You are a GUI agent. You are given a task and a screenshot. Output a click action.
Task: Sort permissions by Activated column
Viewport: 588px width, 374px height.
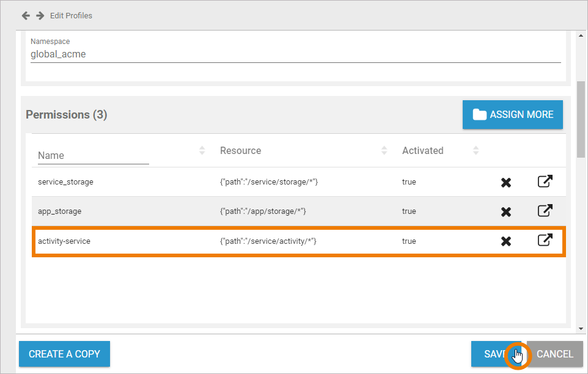[476, 150]
